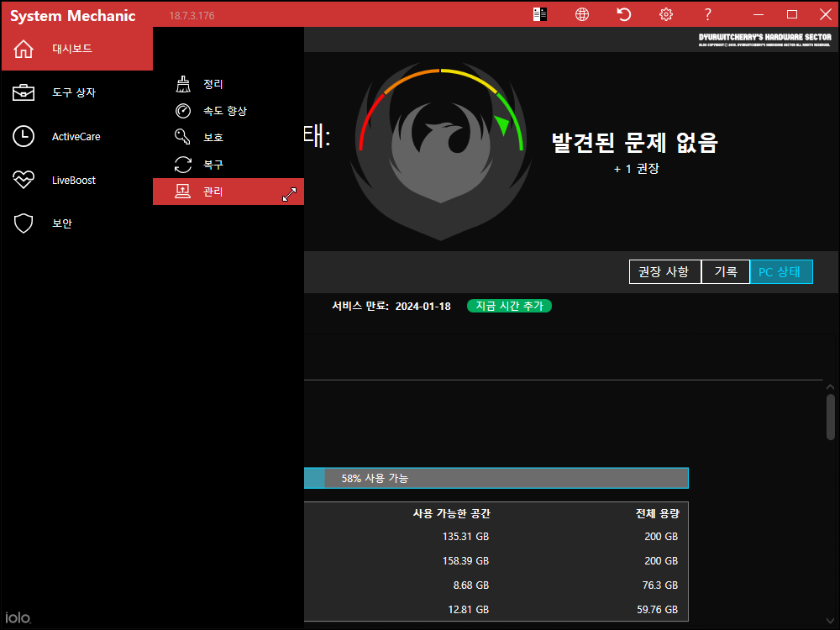Screen dimensions: 840x630
Task: Click the vertical scrollbar thumb
Action: 831,417
